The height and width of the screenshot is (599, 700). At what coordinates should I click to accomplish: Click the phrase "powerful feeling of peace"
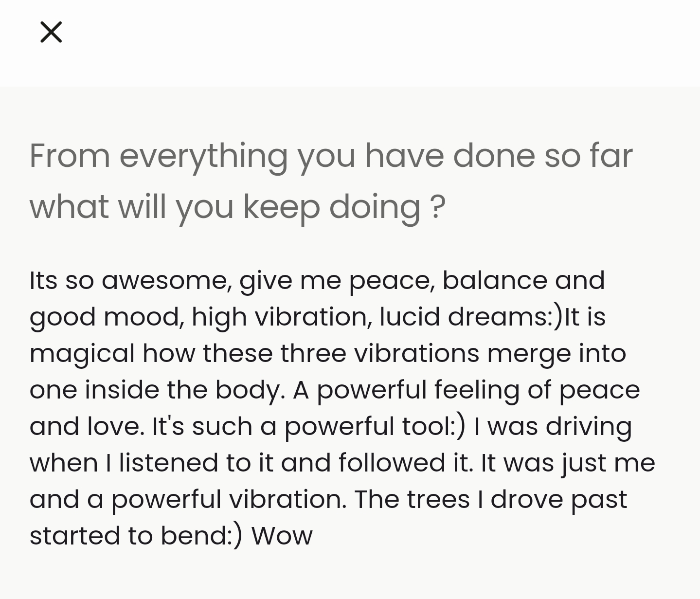pyautogui.click(x=478, y=390)
